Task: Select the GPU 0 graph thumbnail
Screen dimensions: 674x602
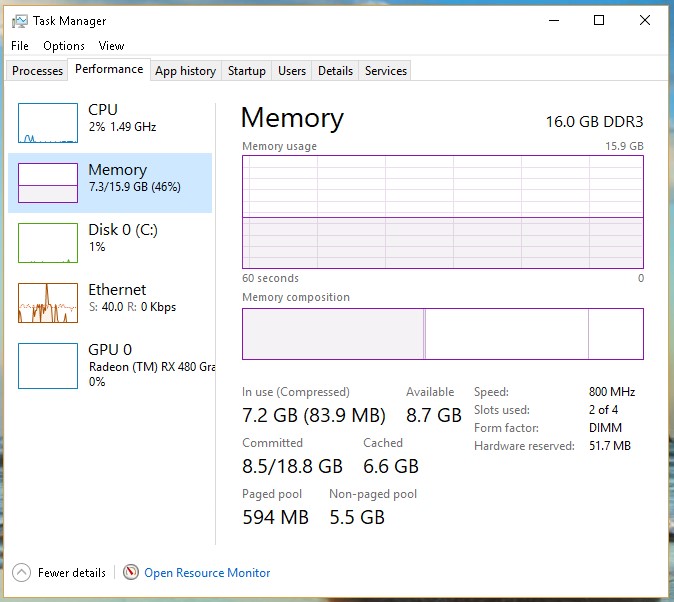Action: [x=48, y=363]
